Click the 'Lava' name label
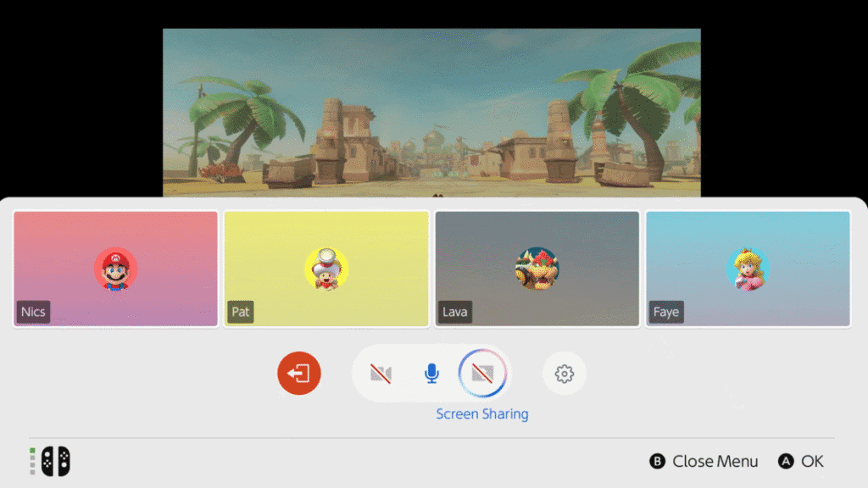 pos(455,312)
